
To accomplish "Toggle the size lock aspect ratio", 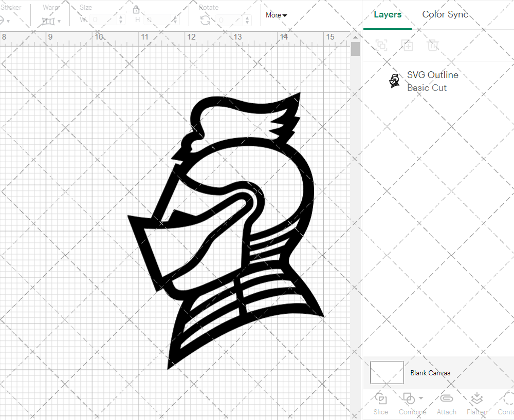I will coord(136,9).
